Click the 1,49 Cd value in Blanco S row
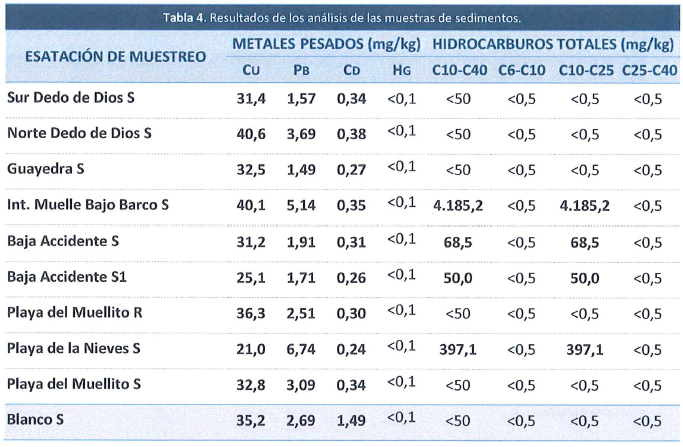This screenshot has width=683, height=447. click(352, 420)
